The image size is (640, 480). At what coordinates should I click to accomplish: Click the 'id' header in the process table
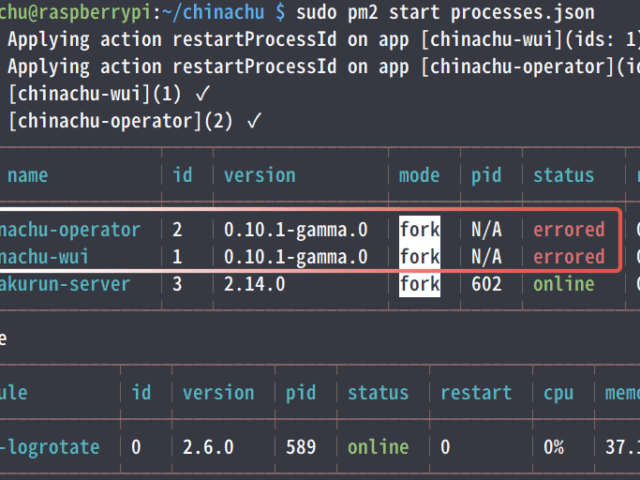(182, 175)
